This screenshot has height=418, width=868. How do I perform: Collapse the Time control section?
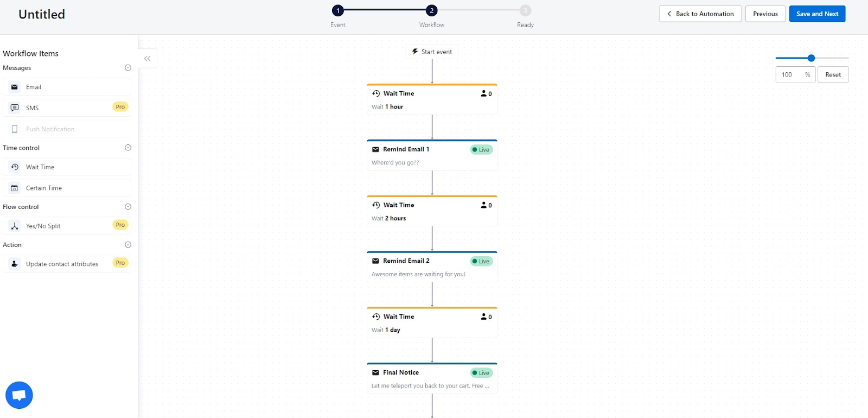coord(128,148)
